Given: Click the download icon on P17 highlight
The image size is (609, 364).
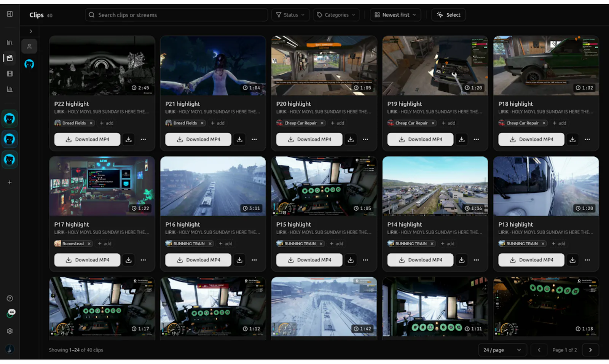Looking at the screenshot, I should [x=129, y=260].
